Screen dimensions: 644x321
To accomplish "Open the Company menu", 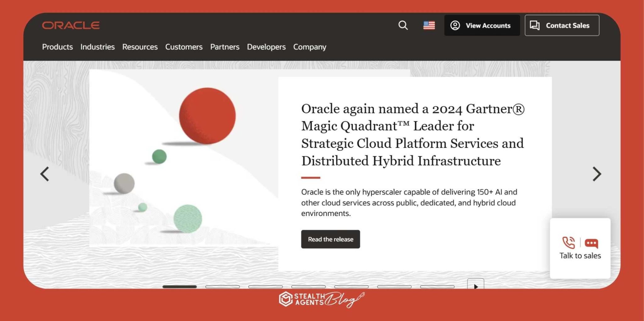I will click(309, 47).
